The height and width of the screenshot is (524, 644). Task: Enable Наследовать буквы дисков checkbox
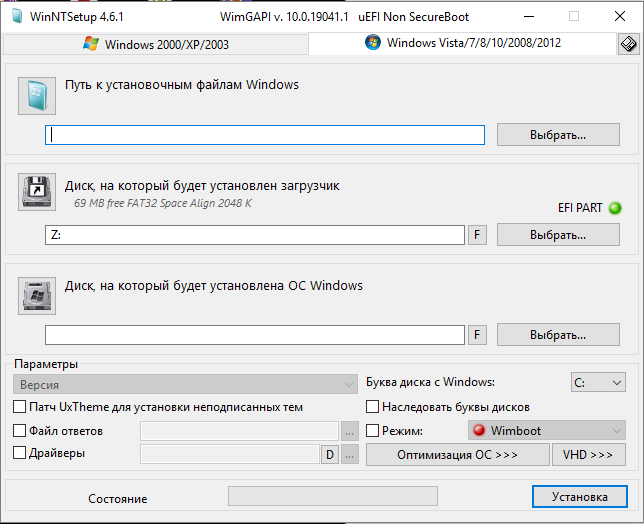click(x=373, y=407)
